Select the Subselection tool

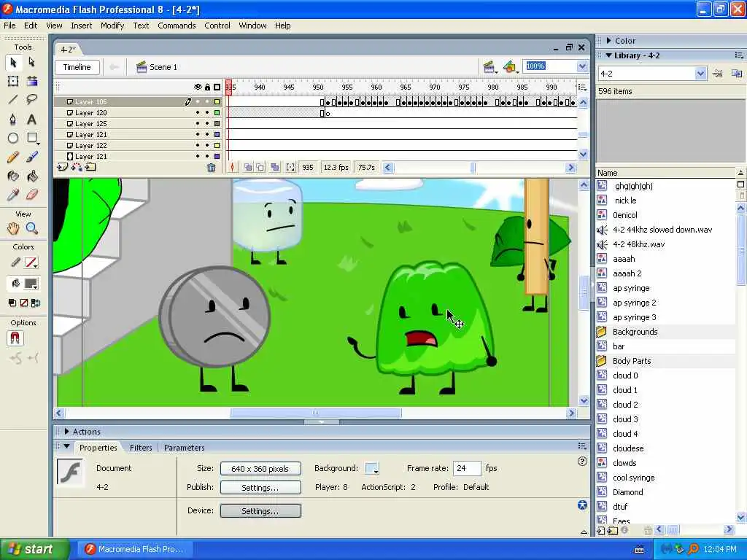click(32, 63)
